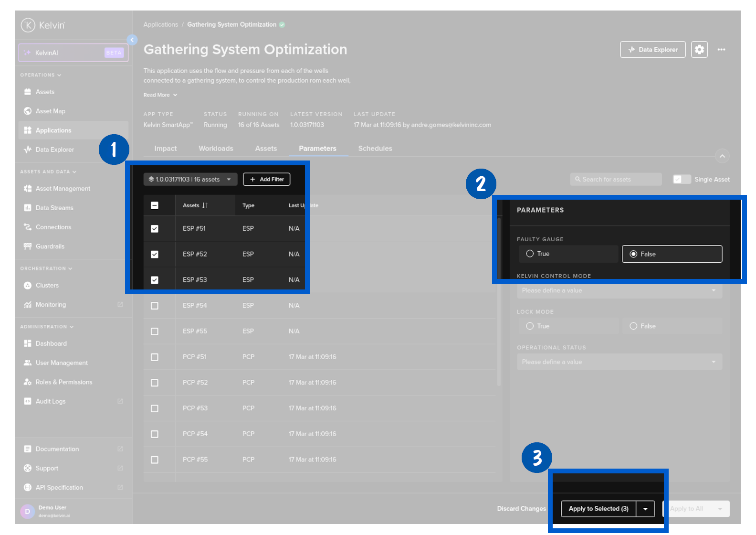Click the Add Filter button
The width and height of the screenshot is (756, 535).
266,180
